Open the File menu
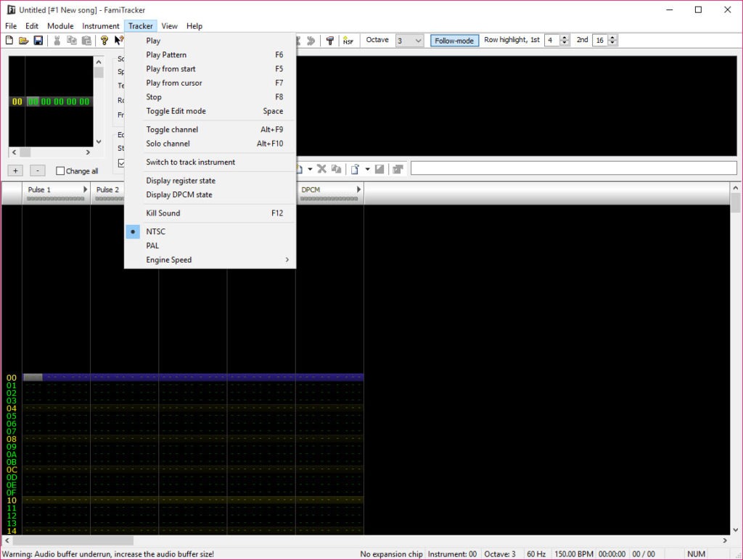 [x=11, y=26]
